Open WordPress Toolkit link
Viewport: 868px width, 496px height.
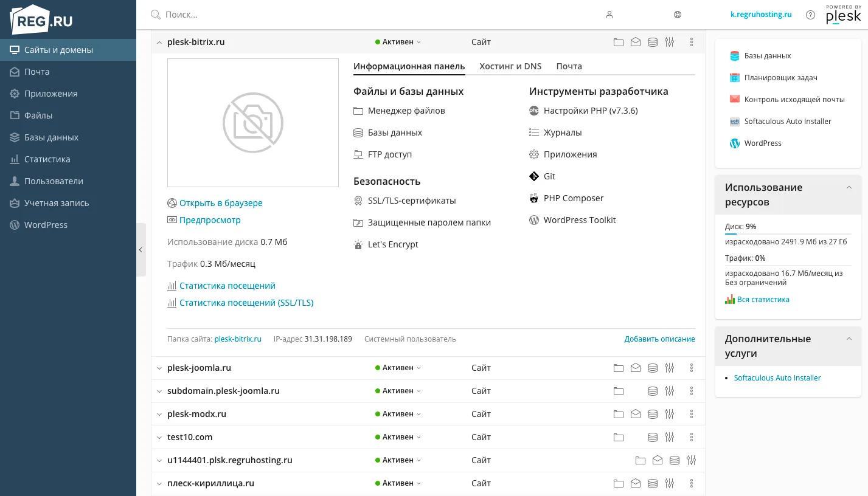point(580,220)
